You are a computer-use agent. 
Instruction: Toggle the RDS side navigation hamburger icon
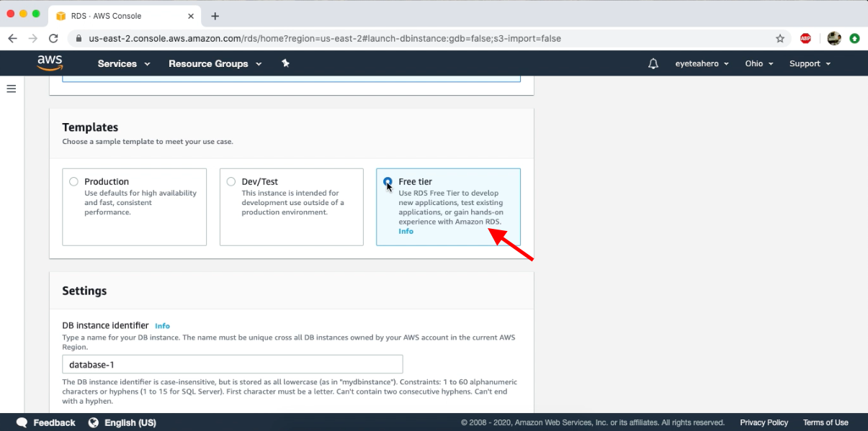(x=11, y=89)
